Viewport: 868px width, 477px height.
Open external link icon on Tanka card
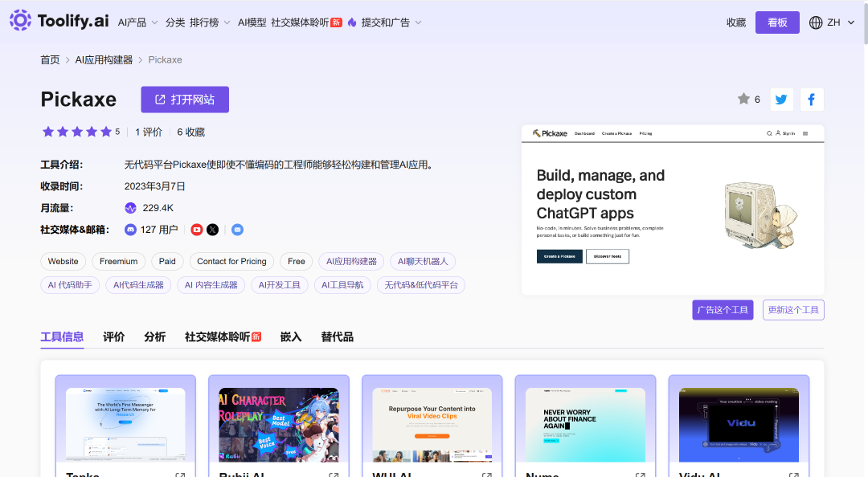pos(180,475)
